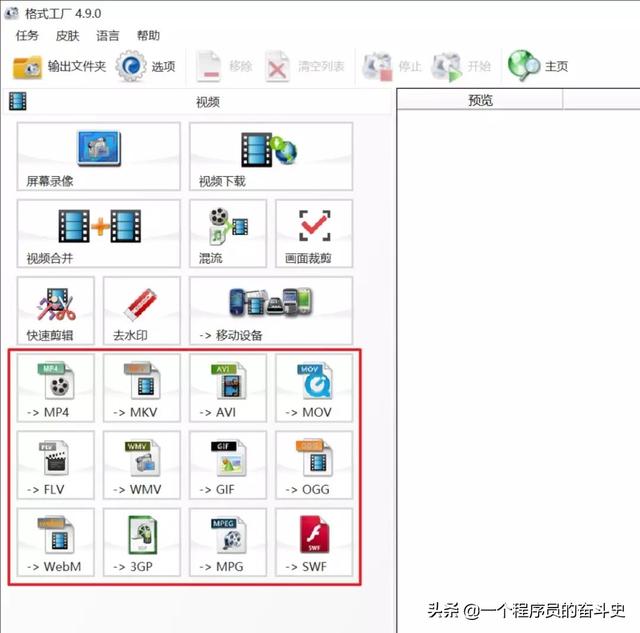This screenshot has width=640, height=633.
Task: Select the -> MP4 conversion icon
Action: pos(56,388)
